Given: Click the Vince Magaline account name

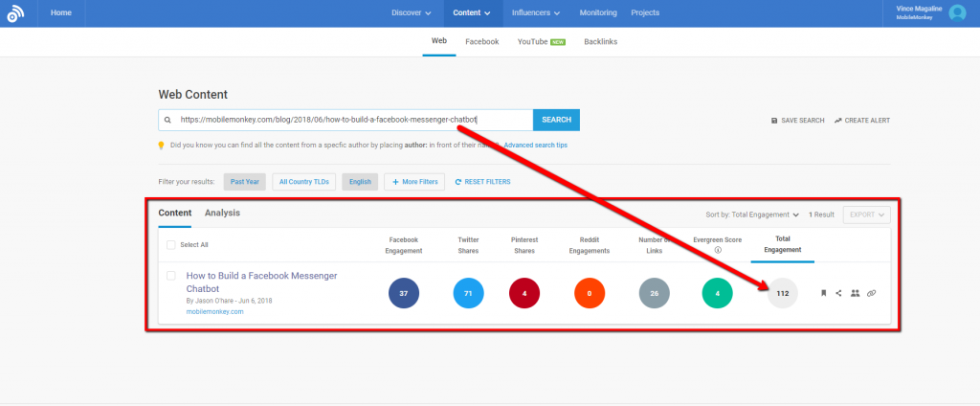Looking at the screenshot, I should 920,10.
